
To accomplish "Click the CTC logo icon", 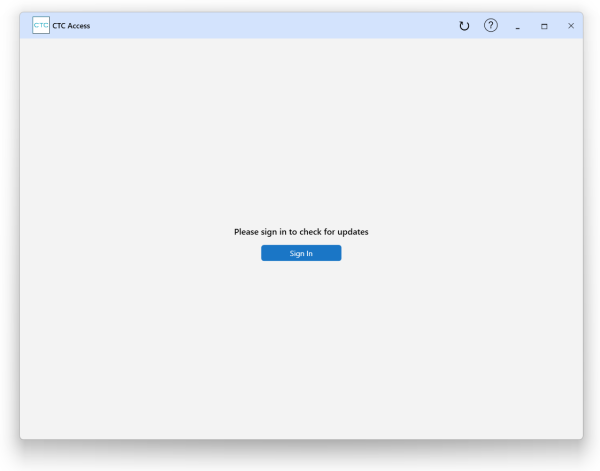I will 41,26.
